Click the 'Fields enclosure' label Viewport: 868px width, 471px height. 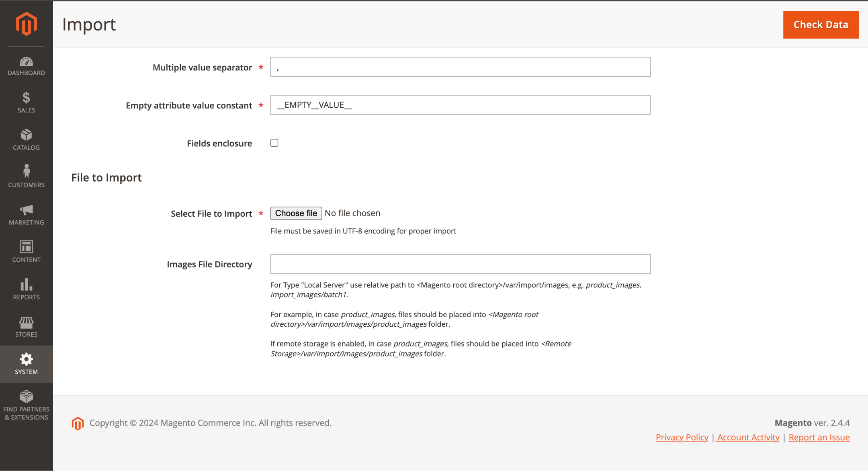(x=219, y=143)
